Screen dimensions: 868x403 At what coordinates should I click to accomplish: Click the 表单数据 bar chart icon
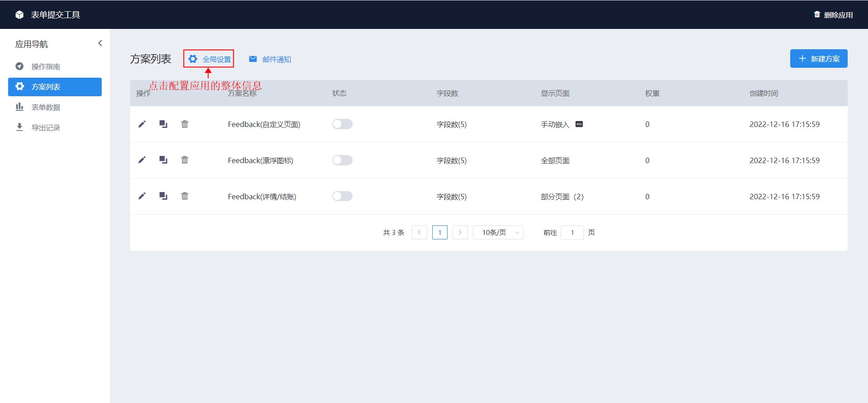pyautogui.click(x=19, y=107)
